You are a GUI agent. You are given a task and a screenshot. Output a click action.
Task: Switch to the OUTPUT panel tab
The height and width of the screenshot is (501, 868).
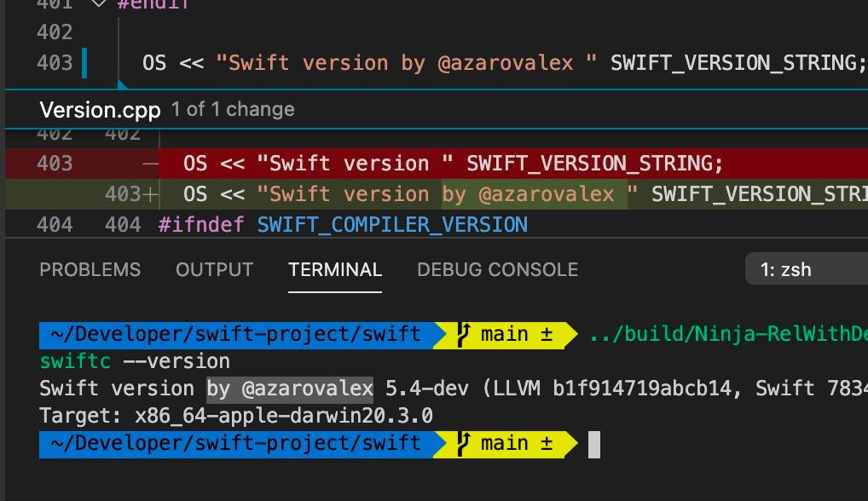[x=214, y=269]
